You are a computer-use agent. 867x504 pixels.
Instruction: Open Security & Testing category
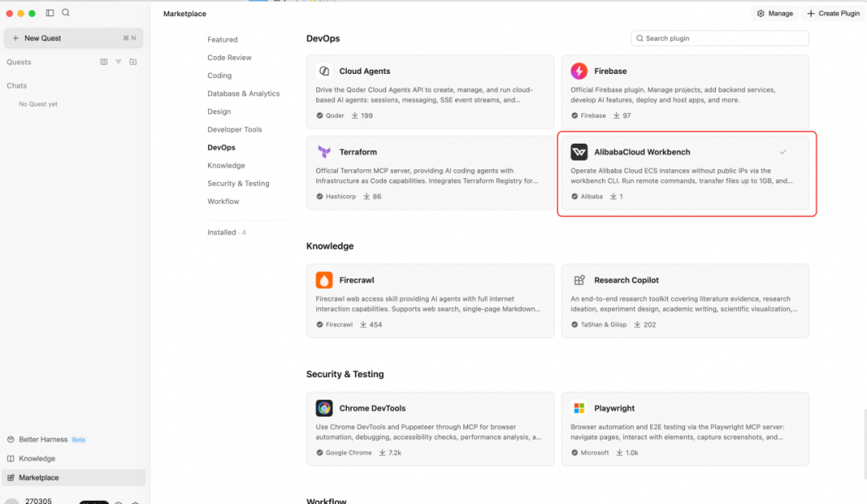(x=238, y=183)
